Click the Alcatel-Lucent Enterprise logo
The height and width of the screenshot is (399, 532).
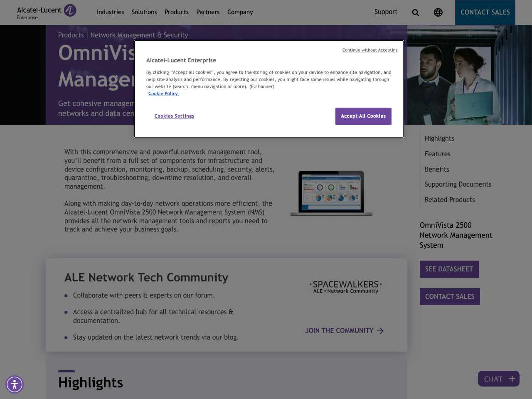point(47,12)
